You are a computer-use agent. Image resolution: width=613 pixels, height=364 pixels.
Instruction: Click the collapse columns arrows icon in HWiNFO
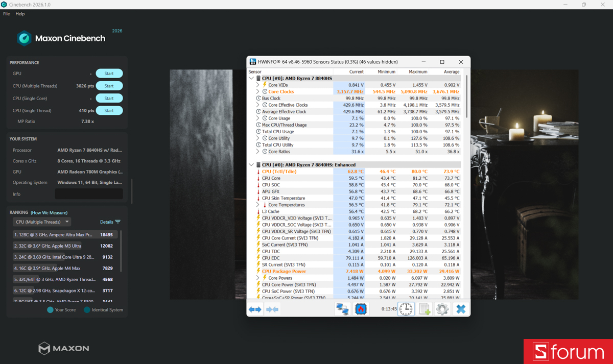[272, 309]
